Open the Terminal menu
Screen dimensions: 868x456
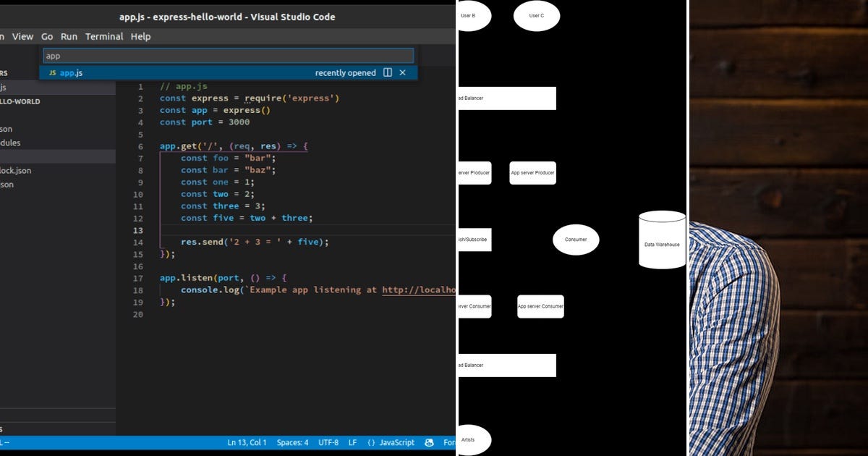pyautogui.click(x=104, y=36)
